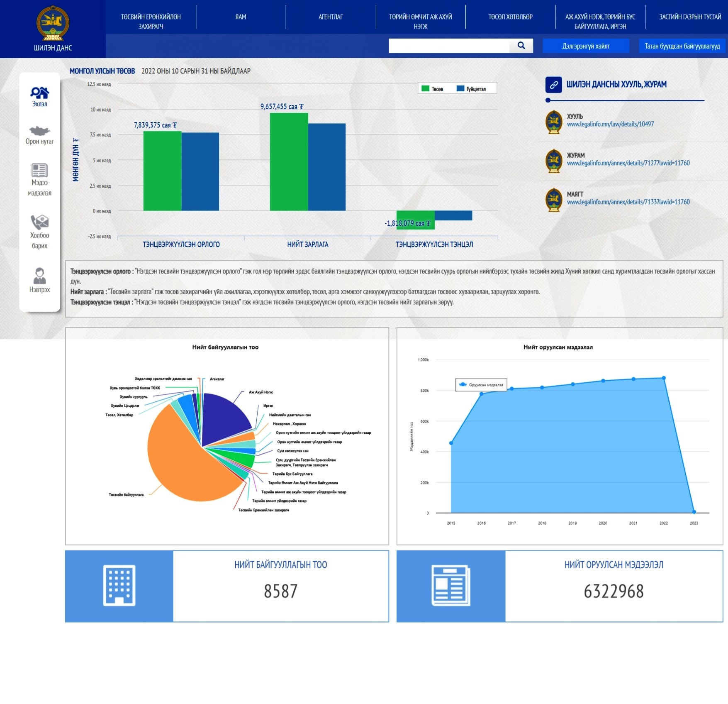728x704 pixels.
Task: Open the ТӨСВИЙН ЕРӨНХИЙЛӨН ЗАХИРАГЧ menu
Action: click(x=151, y=22)
